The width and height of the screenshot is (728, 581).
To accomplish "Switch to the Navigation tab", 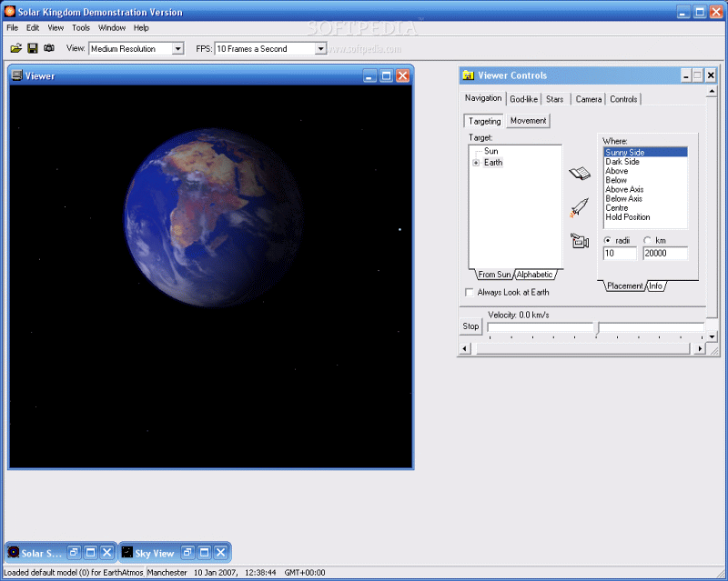I will tap(483, 98).
